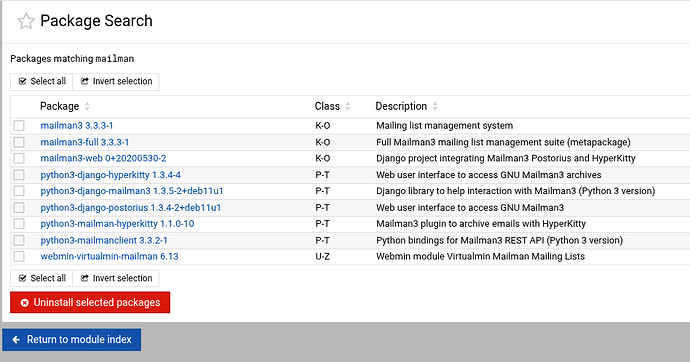The height and width of the screenshot is (362, 690).
Task: Click K-O class cell in mailman3-full row
Action: click(x=323, y=143)
